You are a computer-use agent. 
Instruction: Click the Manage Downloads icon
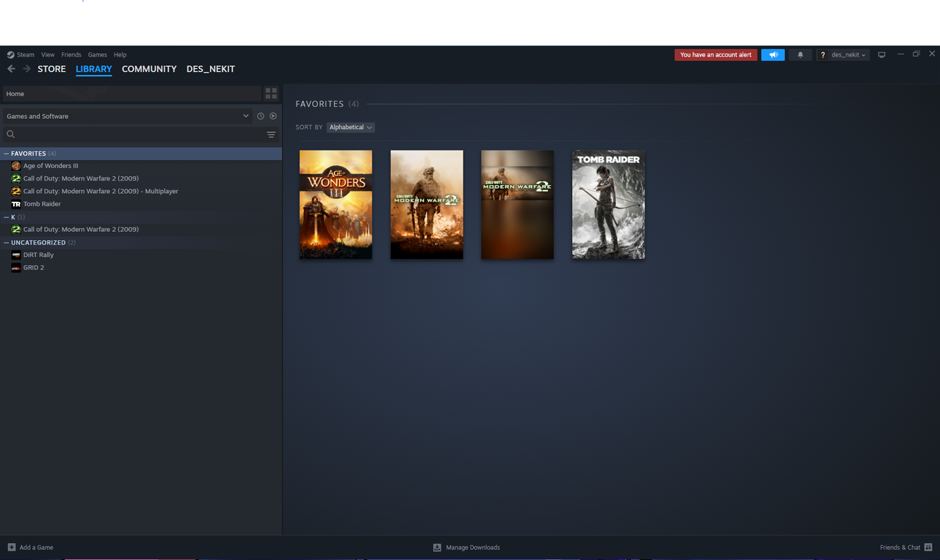(437, 548)
